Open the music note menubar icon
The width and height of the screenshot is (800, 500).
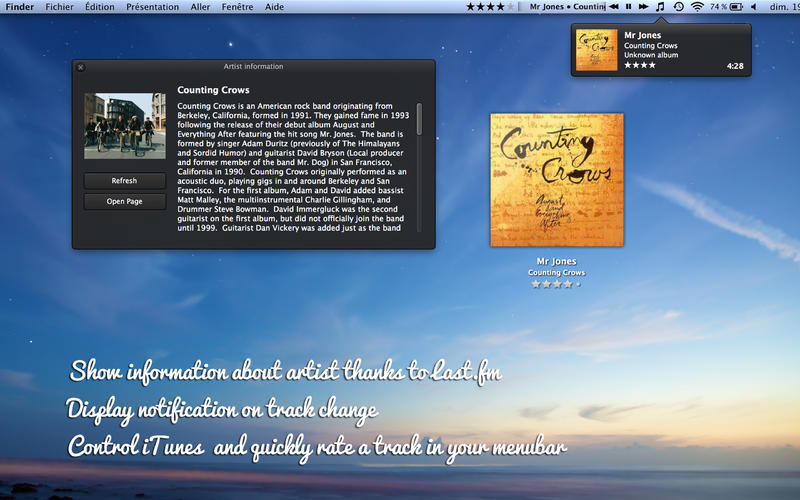pos(660,7)
